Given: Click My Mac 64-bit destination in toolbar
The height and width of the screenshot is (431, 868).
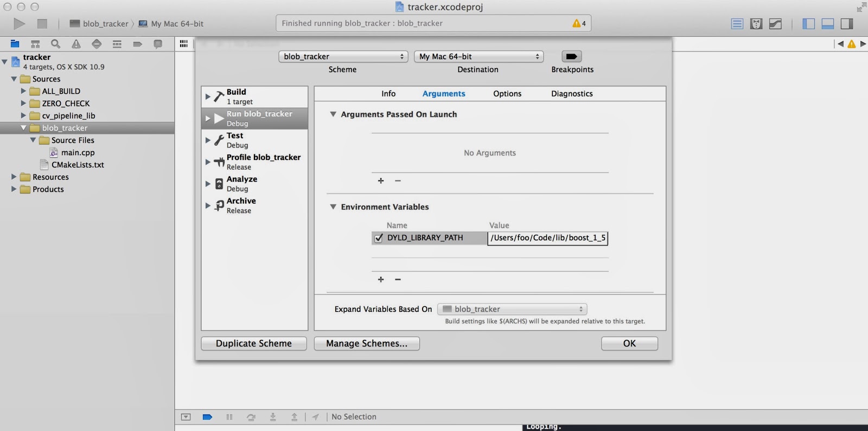Looking at the screenshot, I should tap(171, 24).
